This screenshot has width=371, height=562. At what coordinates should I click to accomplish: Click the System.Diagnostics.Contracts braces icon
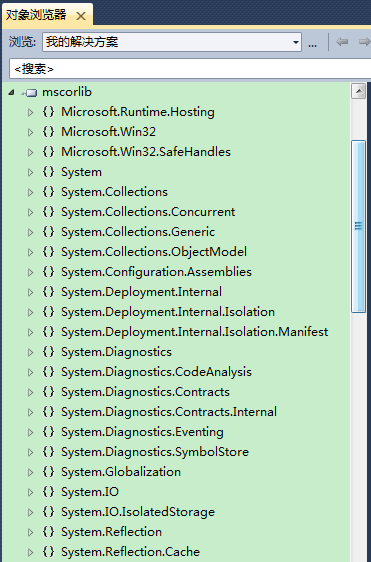(48, 392)
